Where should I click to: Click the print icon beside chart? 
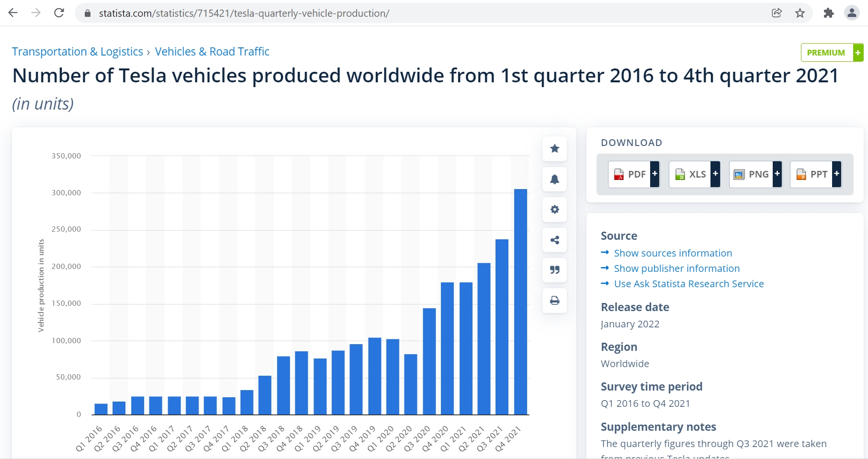[554, 301]
